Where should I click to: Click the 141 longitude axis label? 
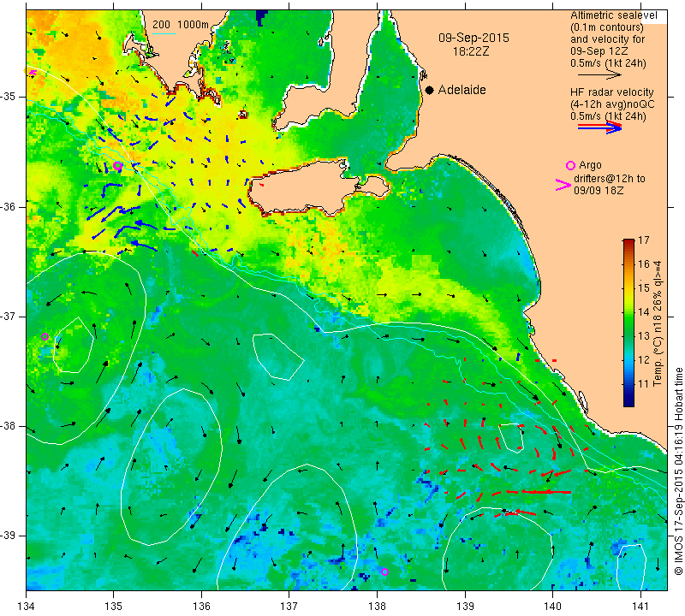point(640,606)
